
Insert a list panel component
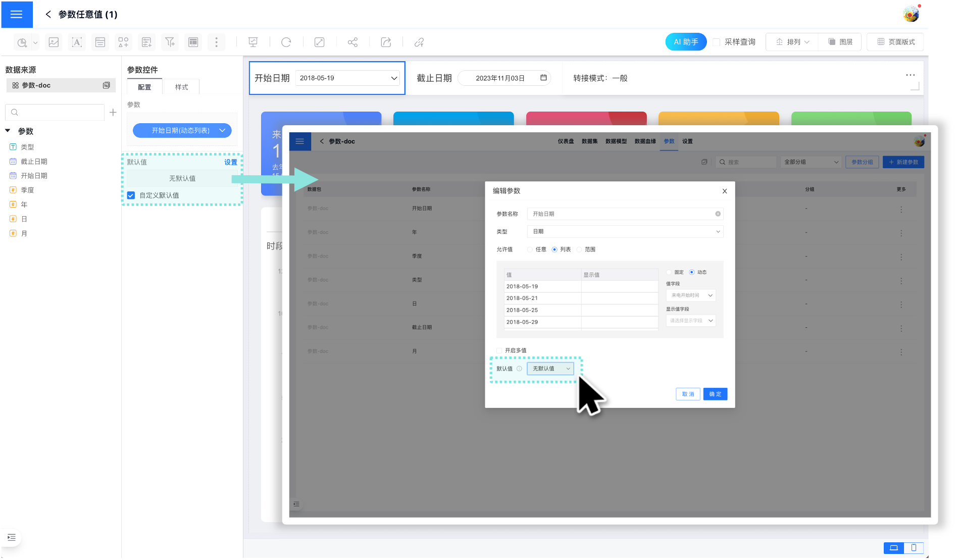[100, 42]
